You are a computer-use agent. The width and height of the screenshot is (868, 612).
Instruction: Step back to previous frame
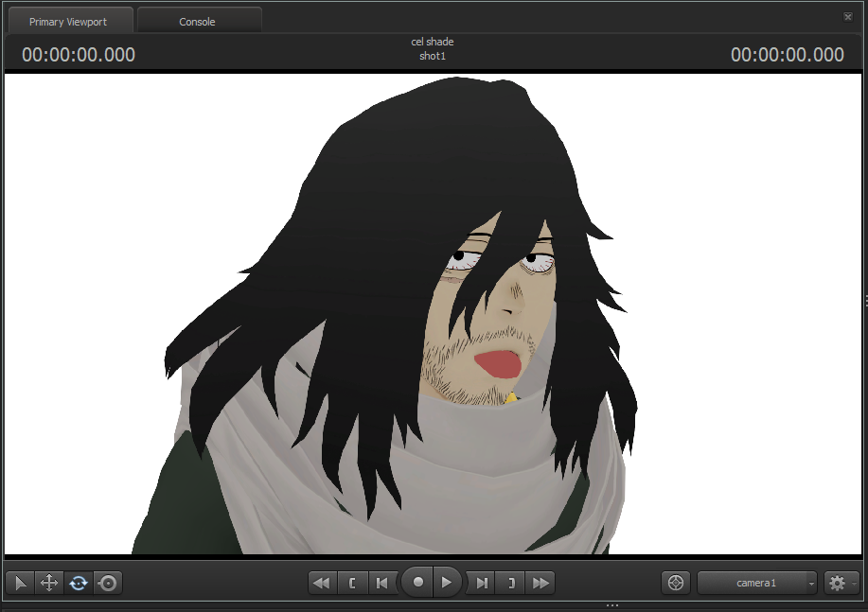pos(382,583)
